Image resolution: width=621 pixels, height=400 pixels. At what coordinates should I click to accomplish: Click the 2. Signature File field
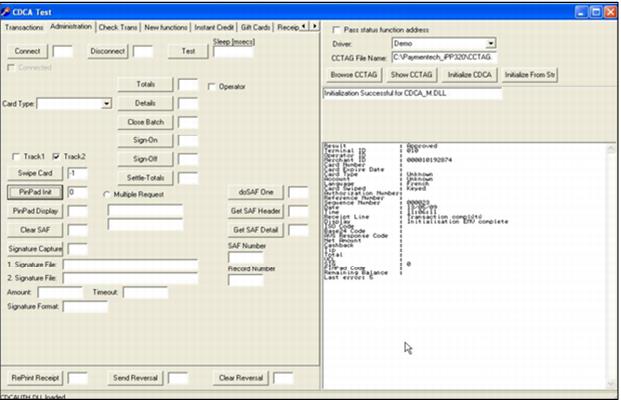pos(130,278)
